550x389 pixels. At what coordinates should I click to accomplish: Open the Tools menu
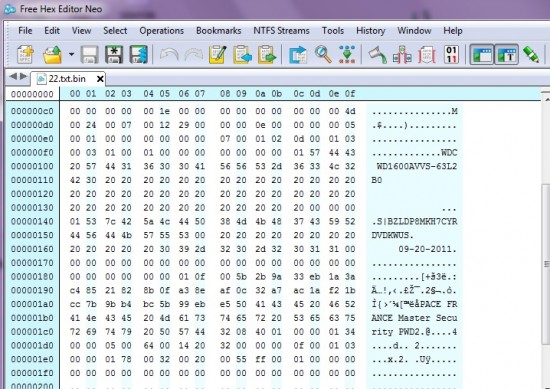(333, 31)
